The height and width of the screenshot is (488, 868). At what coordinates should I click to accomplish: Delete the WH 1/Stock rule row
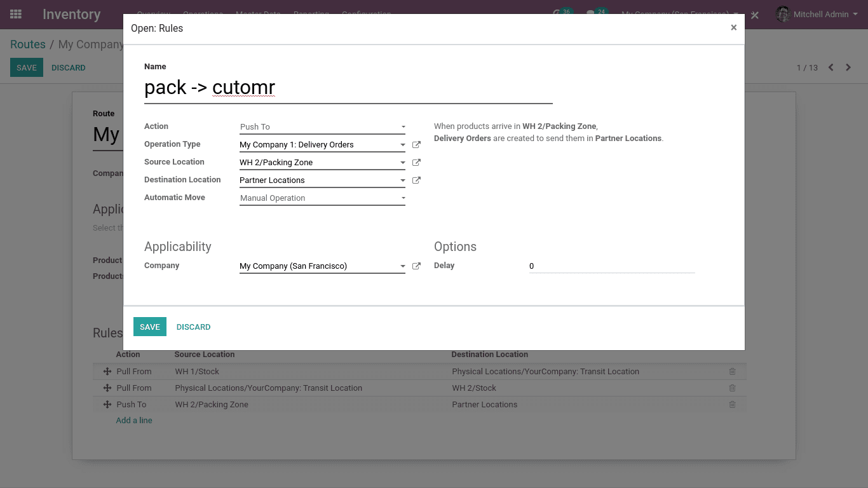pos(732,371)
